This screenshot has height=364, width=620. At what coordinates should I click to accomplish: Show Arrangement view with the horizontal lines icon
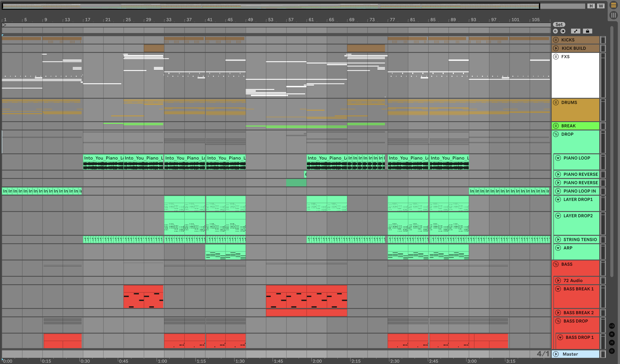(x=613, y=6)
